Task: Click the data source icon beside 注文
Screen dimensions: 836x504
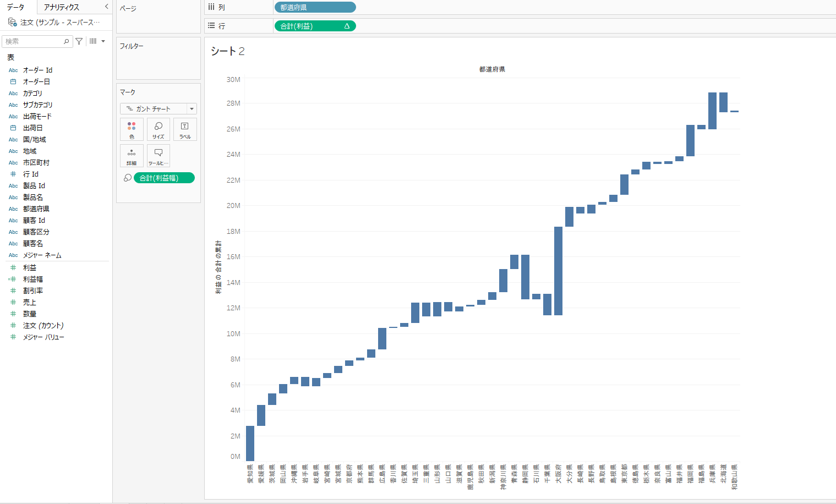Action: [12, 22]
